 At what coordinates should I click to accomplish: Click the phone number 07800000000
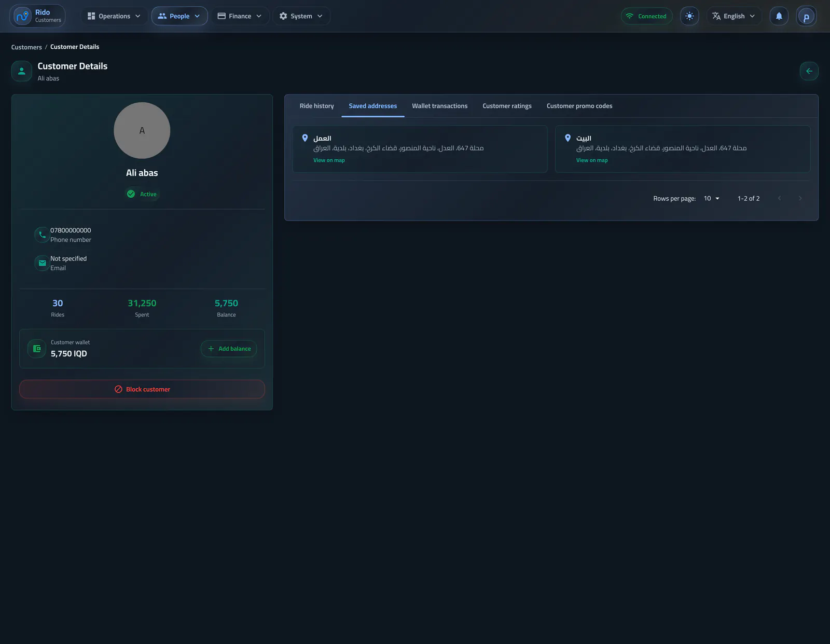(71, 230)
